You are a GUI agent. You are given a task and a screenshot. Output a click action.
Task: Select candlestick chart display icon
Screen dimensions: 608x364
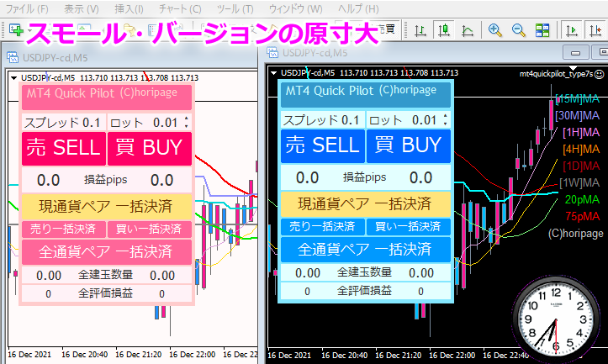point(443,30)
